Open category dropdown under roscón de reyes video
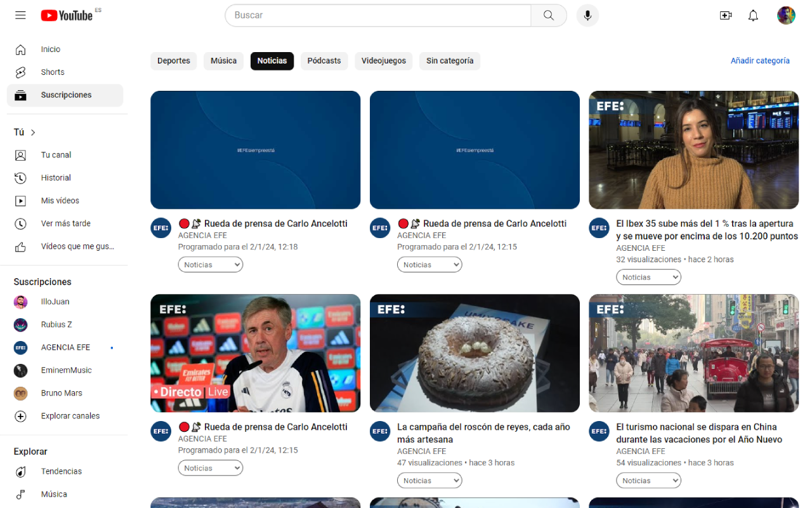812x508 pixels. 429,481
